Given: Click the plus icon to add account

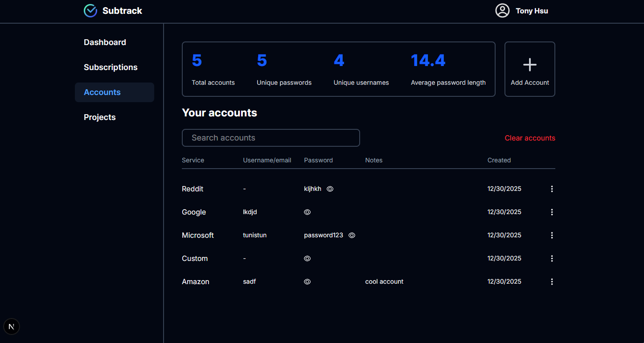Looking at the screenshot, I should pyautogui.click(x=529, y=65).
